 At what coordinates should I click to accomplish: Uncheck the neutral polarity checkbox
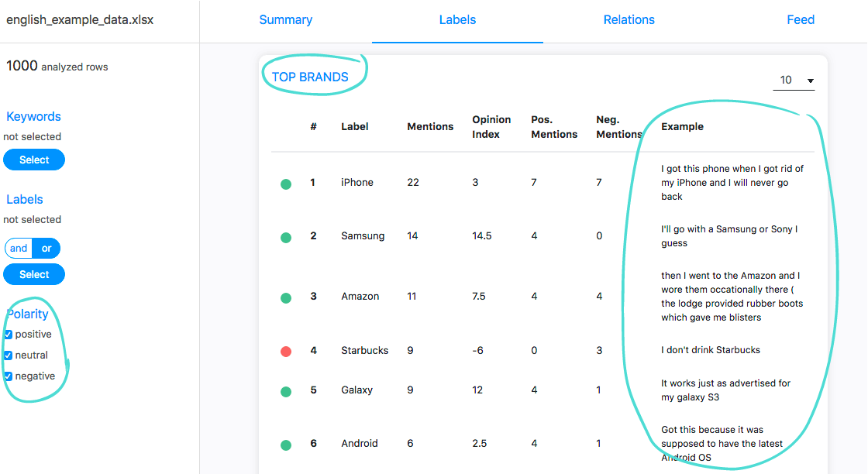click(9, 355)
